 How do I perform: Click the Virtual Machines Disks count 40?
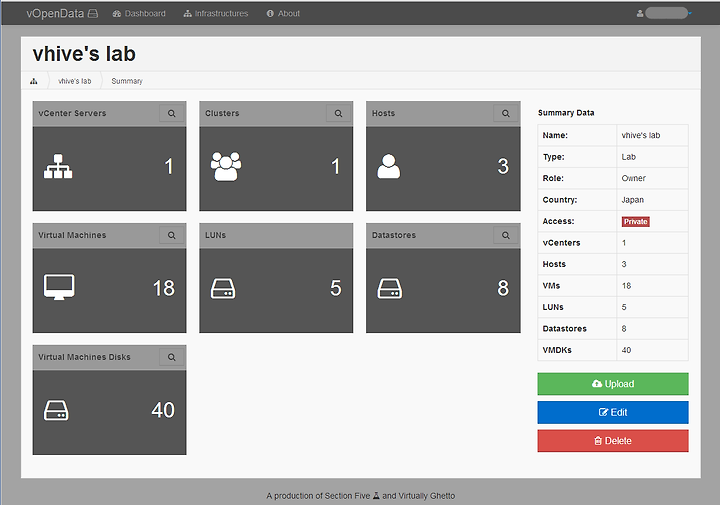[163, 410]
